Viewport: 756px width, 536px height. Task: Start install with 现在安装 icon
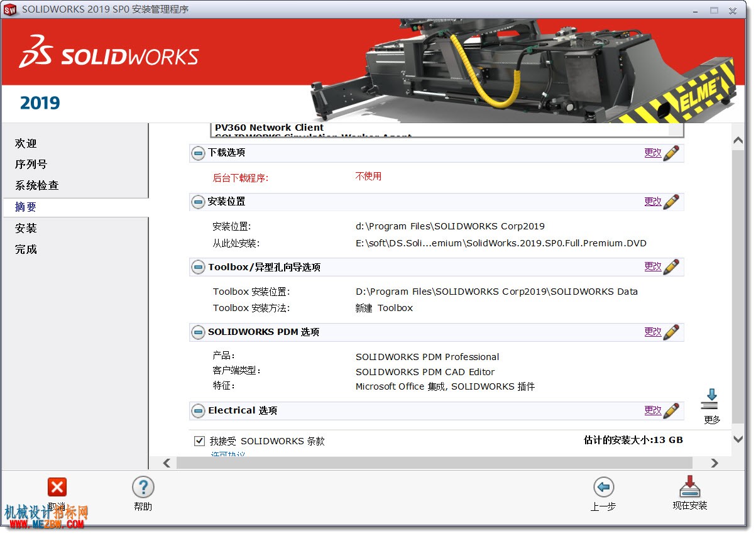coord(689,487)
